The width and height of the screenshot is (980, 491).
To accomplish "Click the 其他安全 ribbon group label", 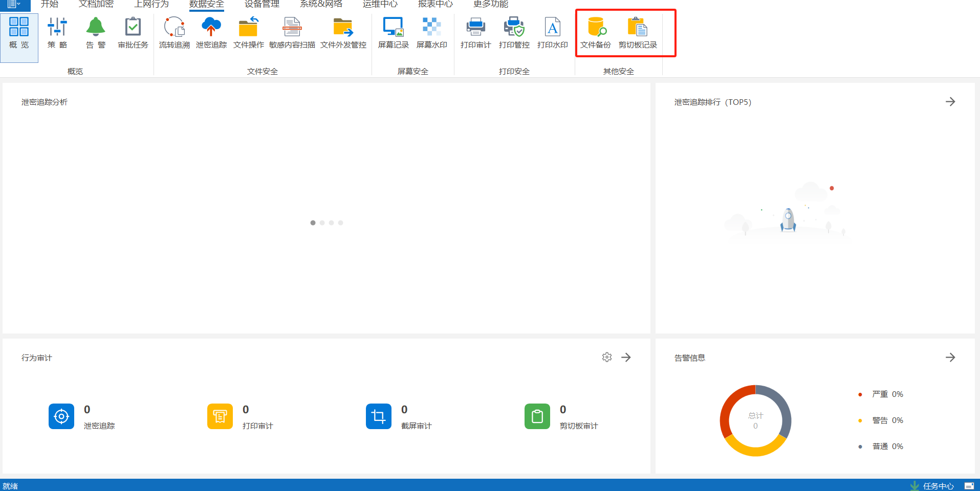I will point(619,72).
